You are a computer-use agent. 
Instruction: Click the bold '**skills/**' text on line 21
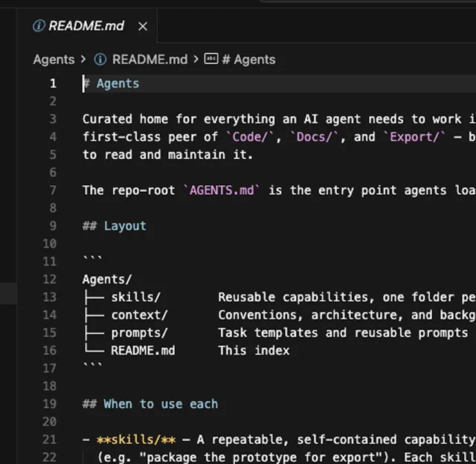(x=135, y=439)
